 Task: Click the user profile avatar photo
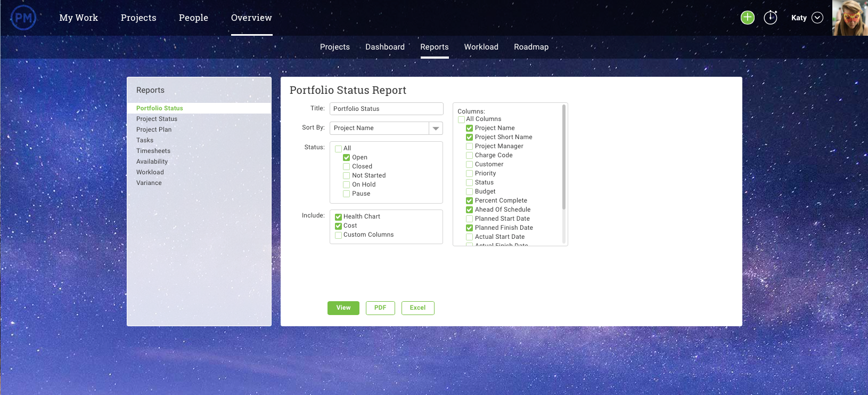(850, 18)
